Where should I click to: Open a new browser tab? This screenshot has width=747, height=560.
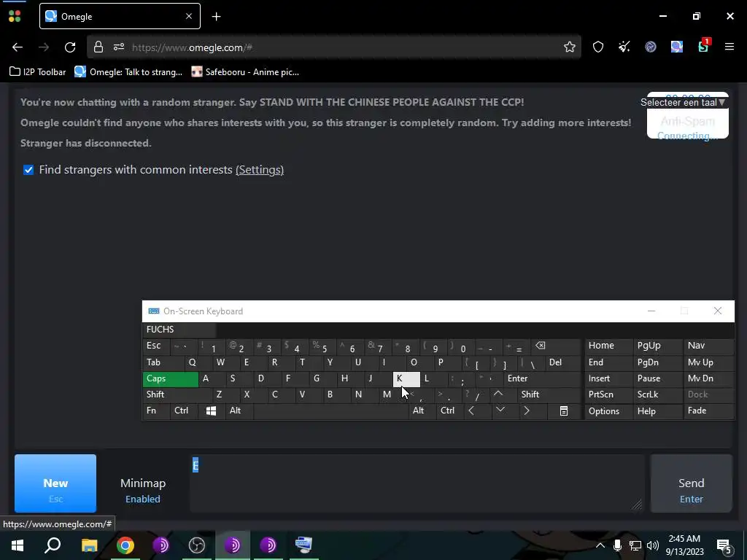(x=216, y=17)
